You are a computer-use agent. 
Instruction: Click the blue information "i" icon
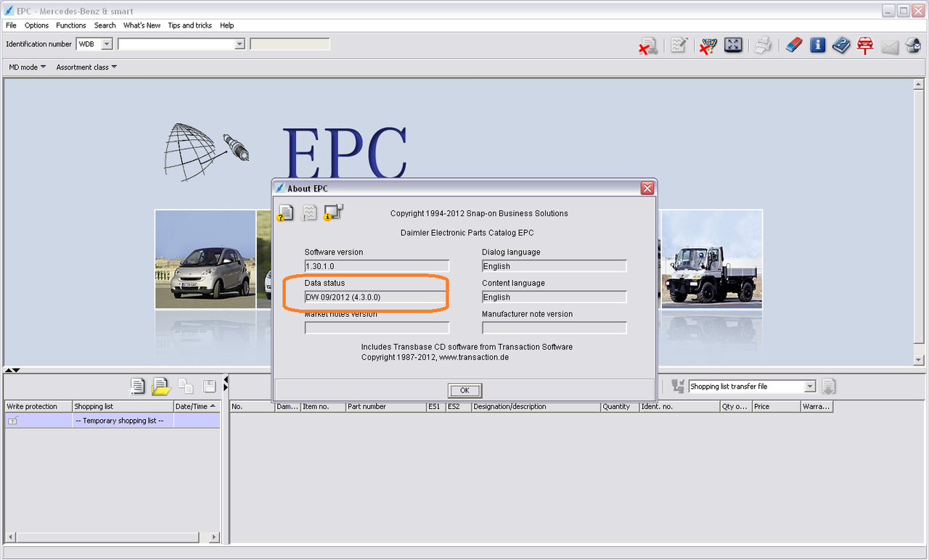(x=818, y=45)
